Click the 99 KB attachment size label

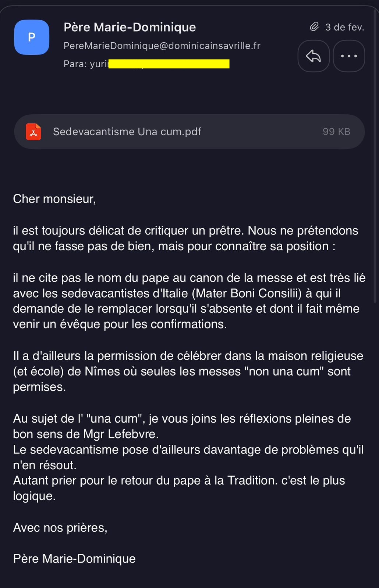[x=336, y=132]
